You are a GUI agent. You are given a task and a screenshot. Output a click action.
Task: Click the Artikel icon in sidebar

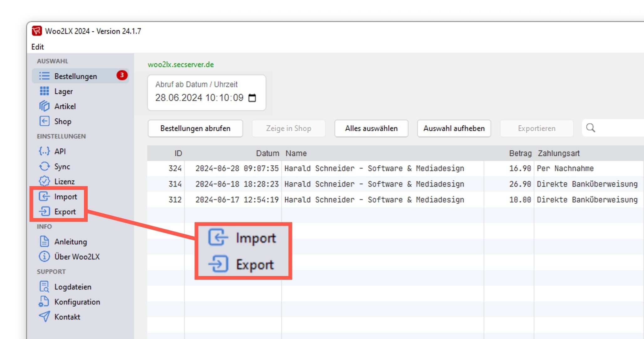[44, 106]
